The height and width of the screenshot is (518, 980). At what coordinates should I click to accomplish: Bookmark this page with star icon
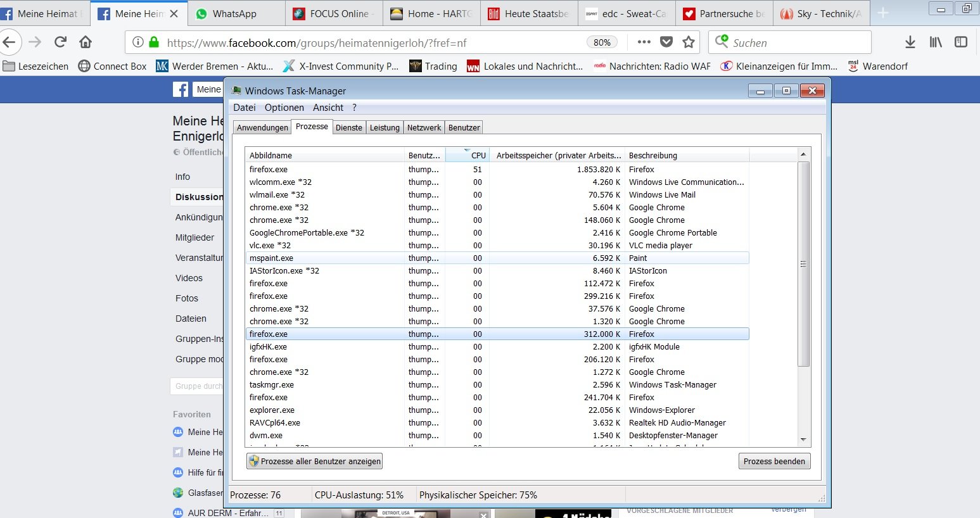tap(689, 42)
